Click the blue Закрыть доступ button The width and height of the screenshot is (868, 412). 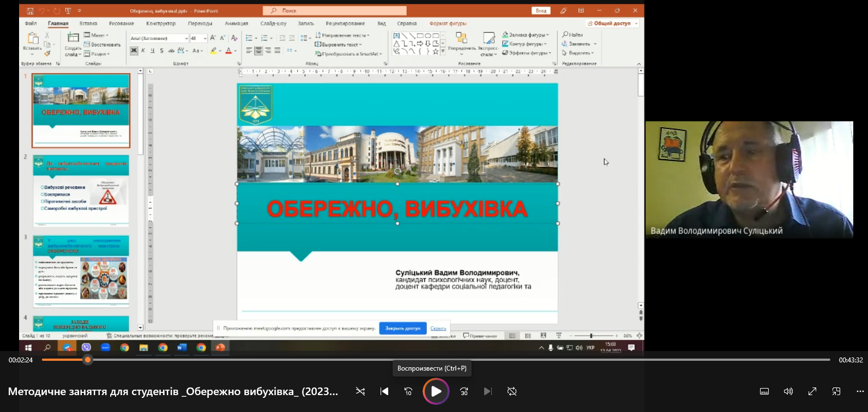402,328
